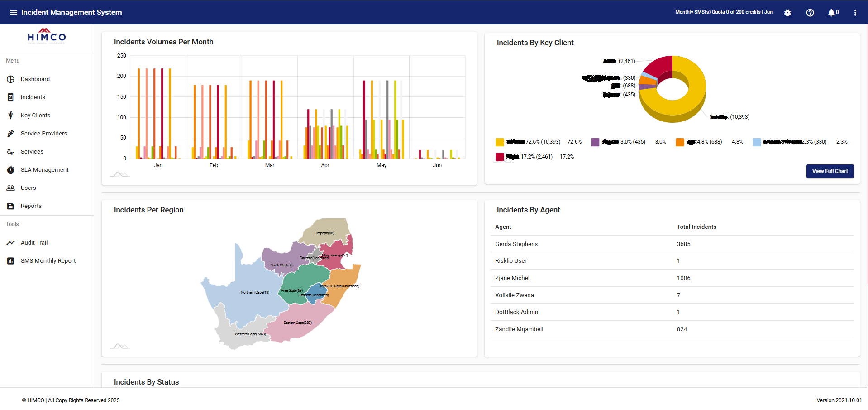The width and height of the screenshot is (868, 410).
Task: Toggle the red 17.2% legend item
Action: point(524,157)
